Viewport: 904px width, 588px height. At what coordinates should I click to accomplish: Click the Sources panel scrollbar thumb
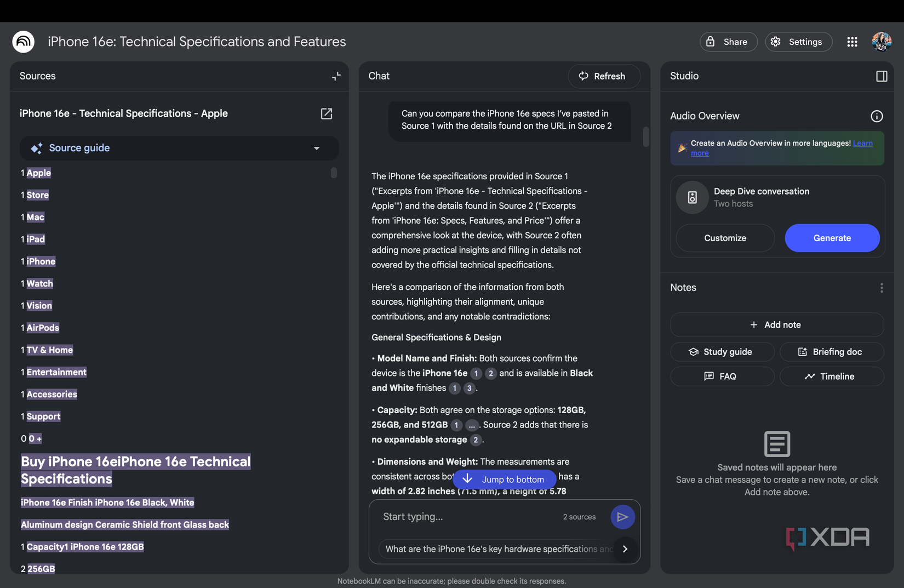(334, 173)
